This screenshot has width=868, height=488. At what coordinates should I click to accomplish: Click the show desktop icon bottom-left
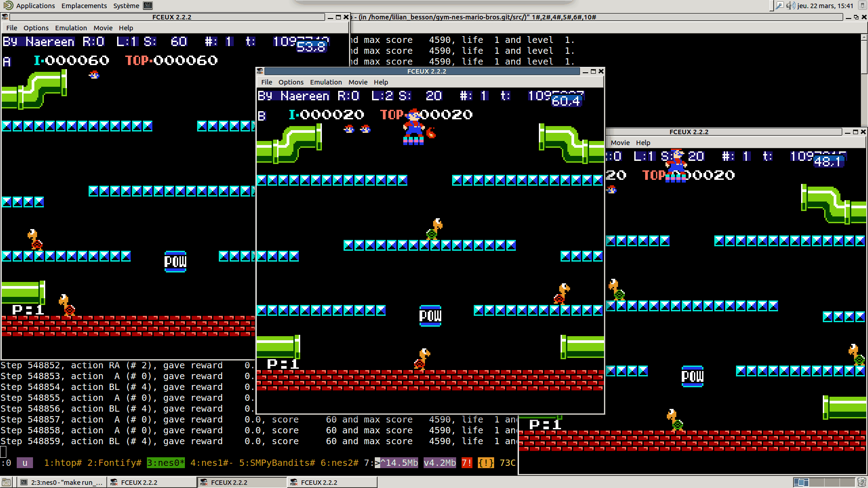pos(6,482)
